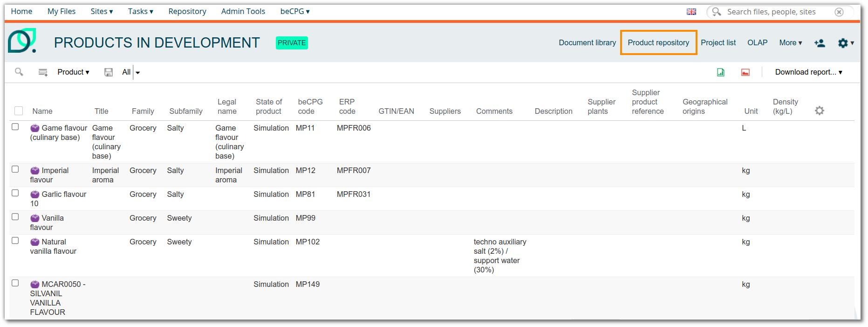Select the MP149 code cell
Image resolution: width=868 pixels, height=327 pixels.
pos(308,284)
